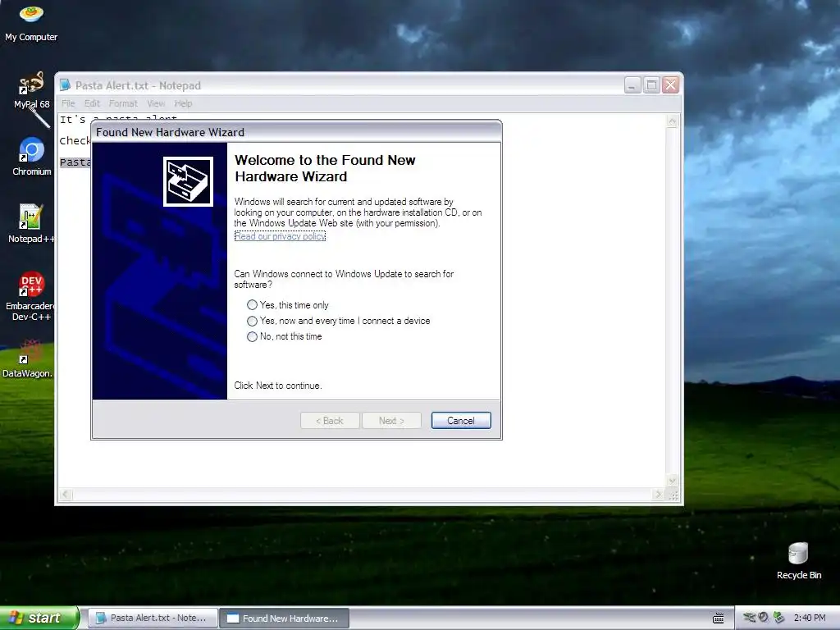Click the Notepad window resize grip corner

tap(673, 495)
